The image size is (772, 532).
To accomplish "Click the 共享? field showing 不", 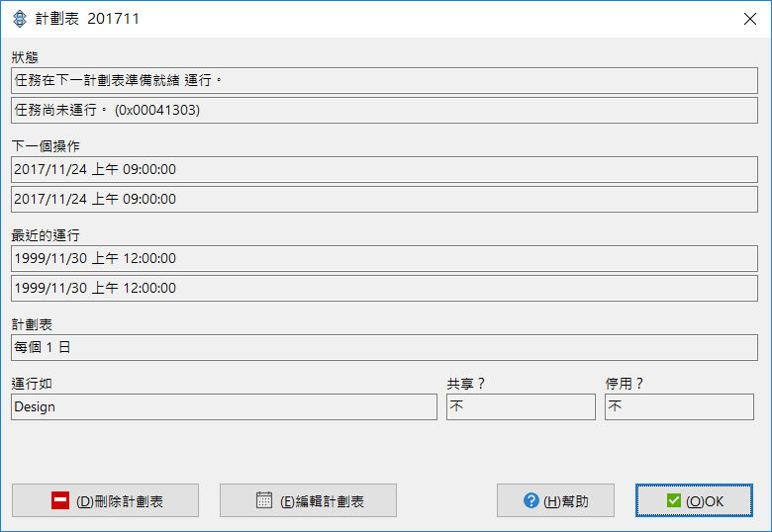I will click(521, 407).
